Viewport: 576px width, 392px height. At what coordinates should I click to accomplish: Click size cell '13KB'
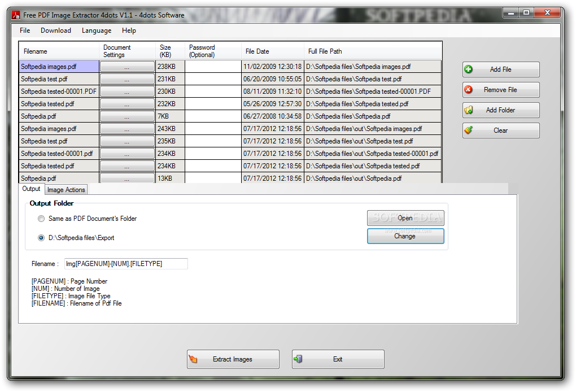coord(170,178)
